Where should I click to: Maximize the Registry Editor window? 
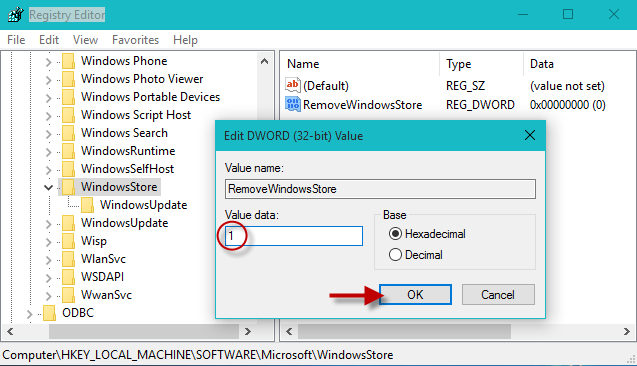[x=568, y=15]
